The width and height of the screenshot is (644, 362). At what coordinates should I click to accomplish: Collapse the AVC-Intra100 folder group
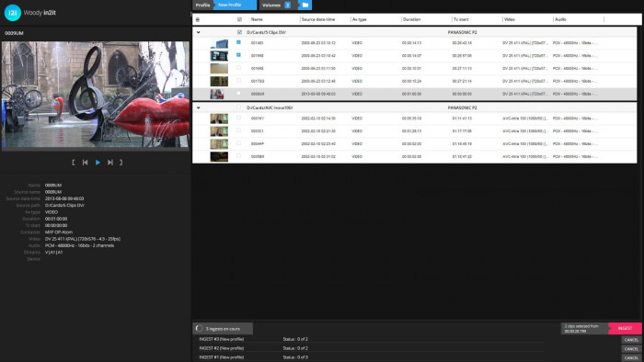(199, 107)
